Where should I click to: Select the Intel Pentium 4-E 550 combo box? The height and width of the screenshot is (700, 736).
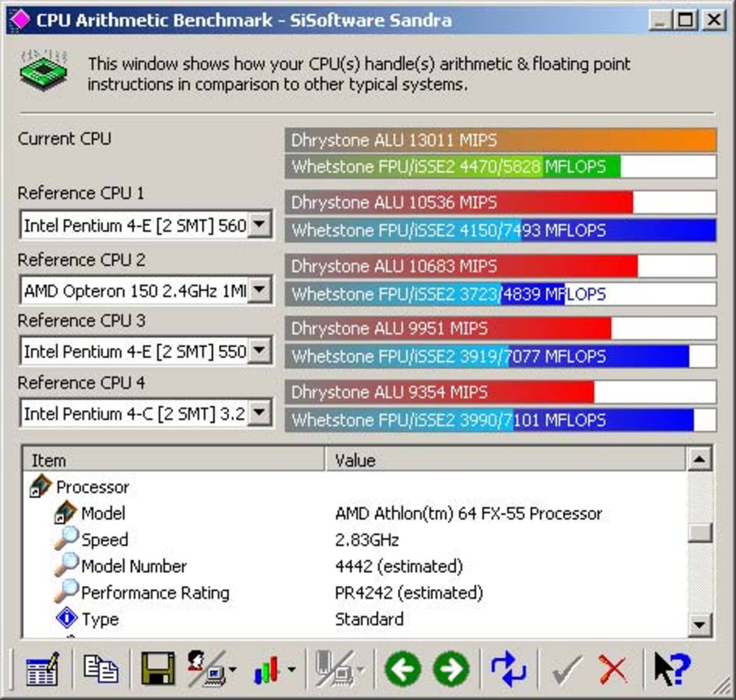click(x=146, y=351)
